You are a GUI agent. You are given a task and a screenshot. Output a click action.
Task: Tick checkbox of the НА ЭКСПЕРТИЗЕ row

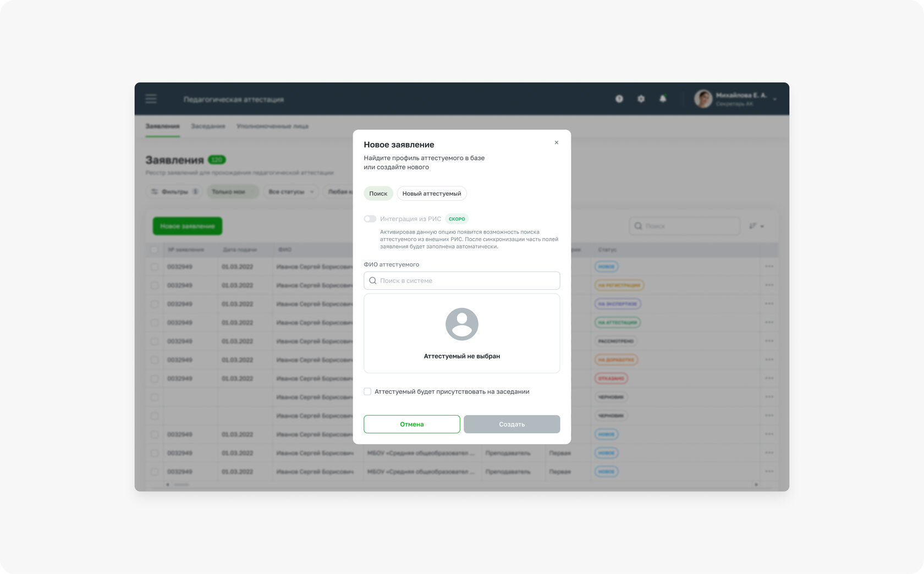[x=155, y=304]
